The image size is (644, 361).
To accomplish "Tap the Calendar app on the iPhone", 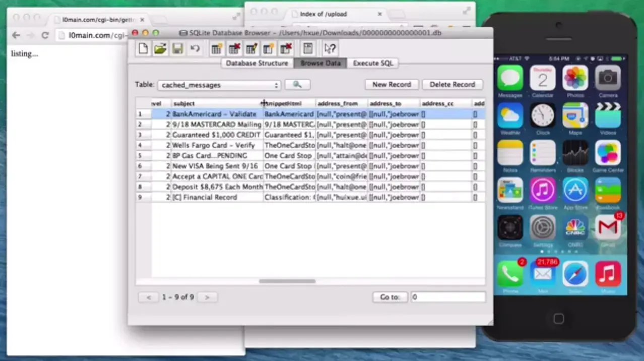I will click(x=543, y=78).
